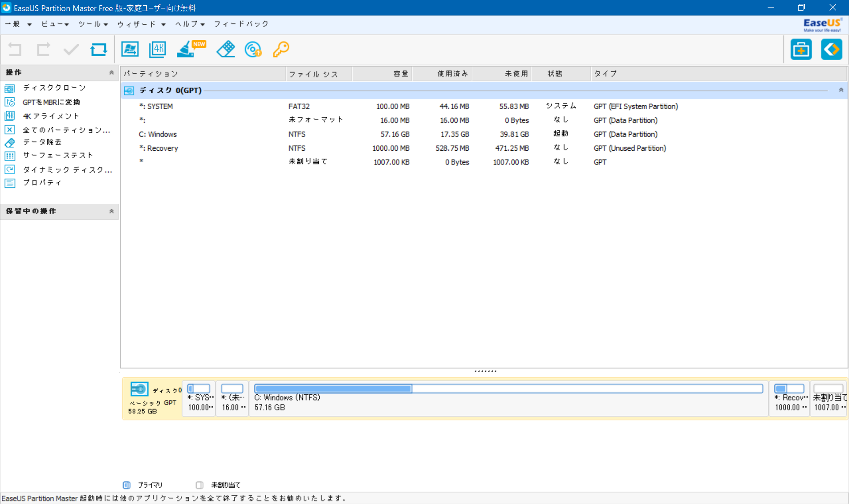Open the フィードバック menu item
The width and height of the screenshot is (849, 504).
[x=241, y=24]
